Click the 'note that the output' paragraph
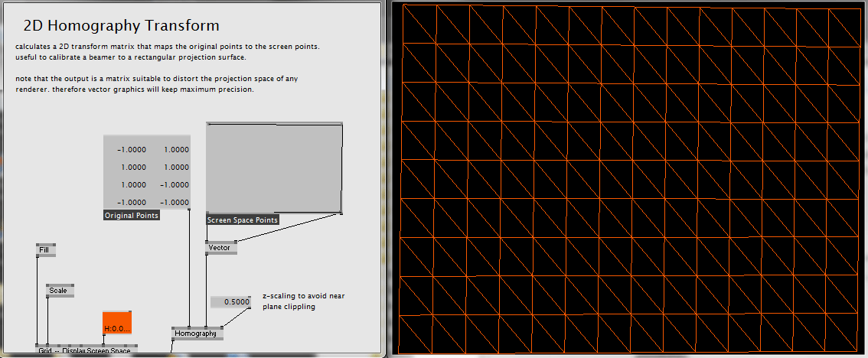The image size is (868, 358). click(x=157, y=84)
